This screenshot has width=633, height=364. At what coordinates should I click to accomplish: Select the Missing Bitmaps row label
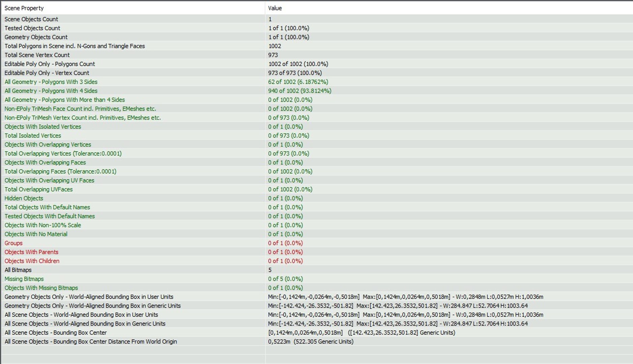click(24, 279)
